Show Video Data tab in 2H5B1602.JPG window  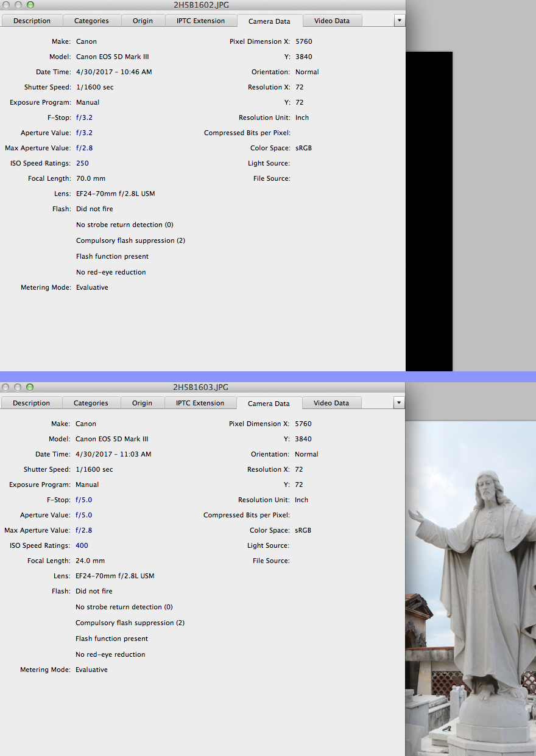331,21
